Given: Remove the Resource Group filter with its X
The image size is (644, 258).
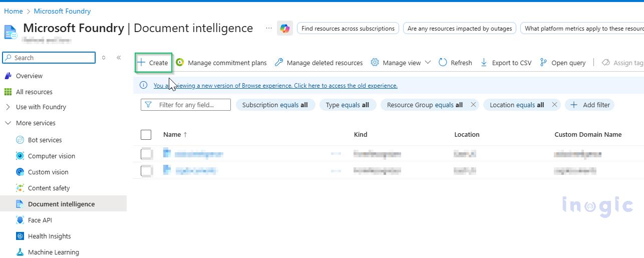Looking at the screenshot, I should click(x=473, y=105).
